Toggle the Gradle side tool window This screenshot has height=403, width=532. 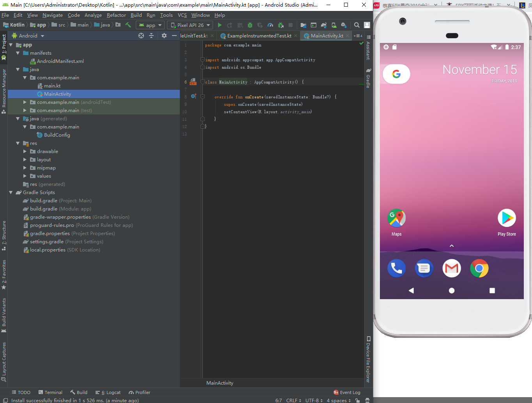(x=368, y=78)
